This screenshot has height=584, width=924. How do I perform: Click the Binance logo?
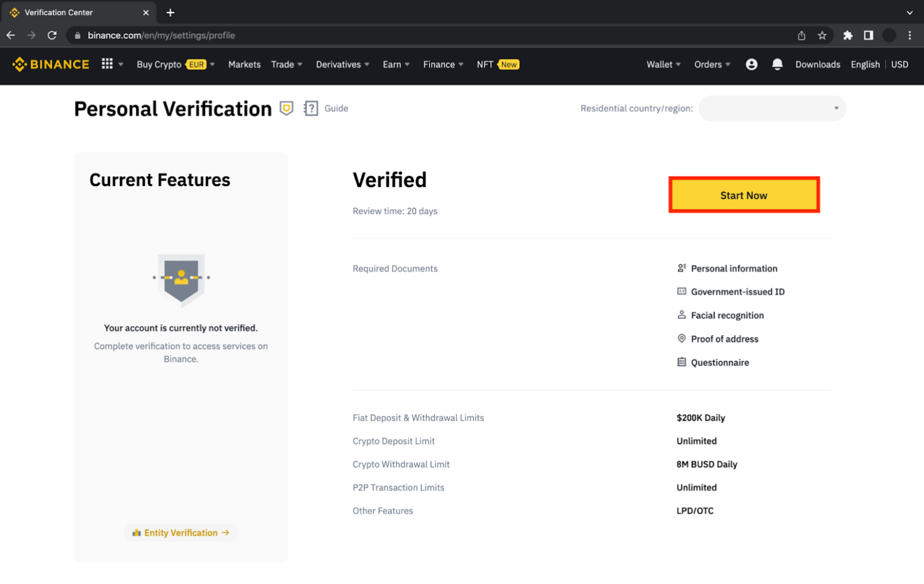(51, 64)
